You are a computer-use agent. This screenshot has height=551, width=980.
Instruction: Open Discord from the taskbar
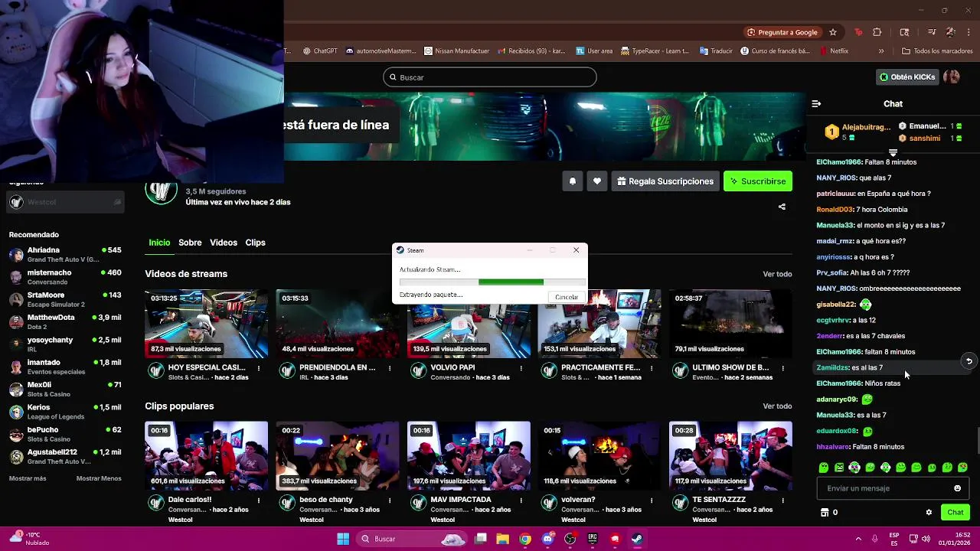point(547,539)
